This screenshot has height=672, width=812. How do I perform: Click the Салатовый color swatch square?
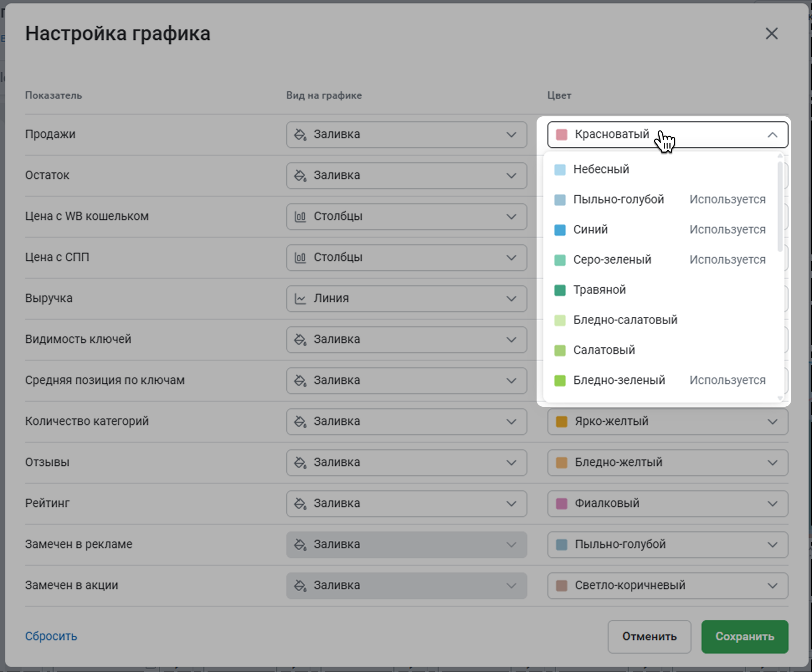(x=560, y=350)
